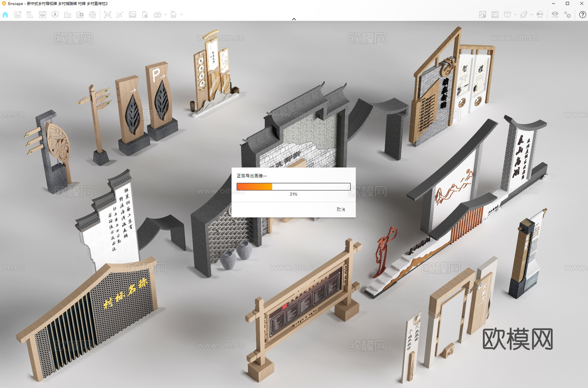The image size is (588, 388).
Task: Open the Manage Views eye window icon
Action: [x=42, y=15]
